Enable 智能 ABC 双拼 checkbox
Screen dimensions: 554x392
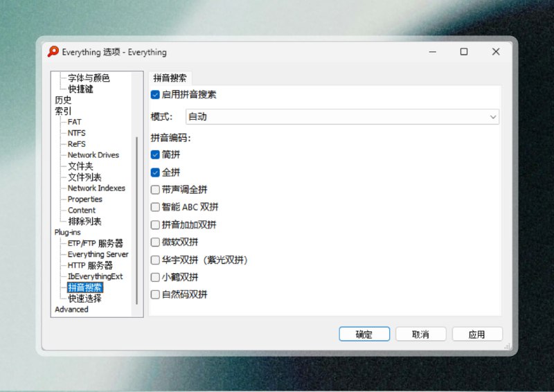point(155,207)
